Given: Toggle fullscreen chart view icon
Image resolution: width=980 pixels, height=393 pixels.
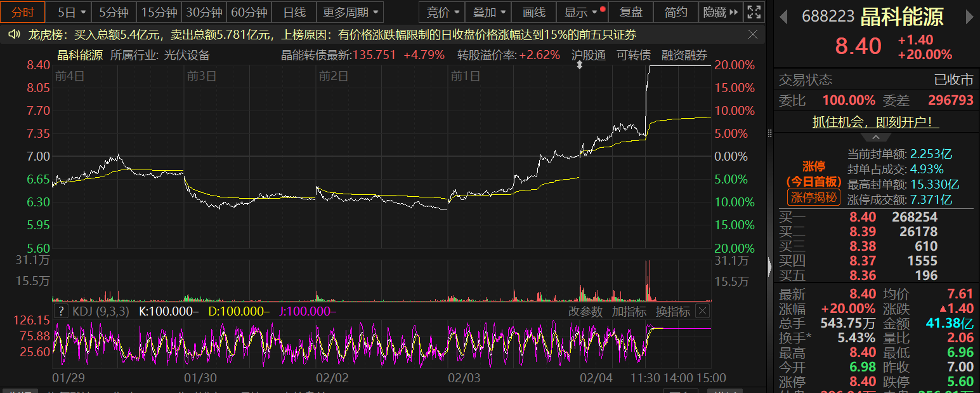Looking at the screenshot, I should [x=754, y=12].
